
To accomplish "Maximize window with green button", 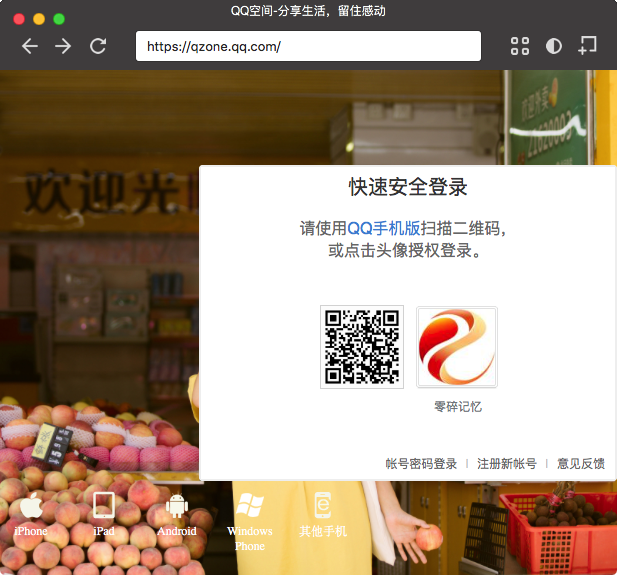I will (x=59, y=18).
